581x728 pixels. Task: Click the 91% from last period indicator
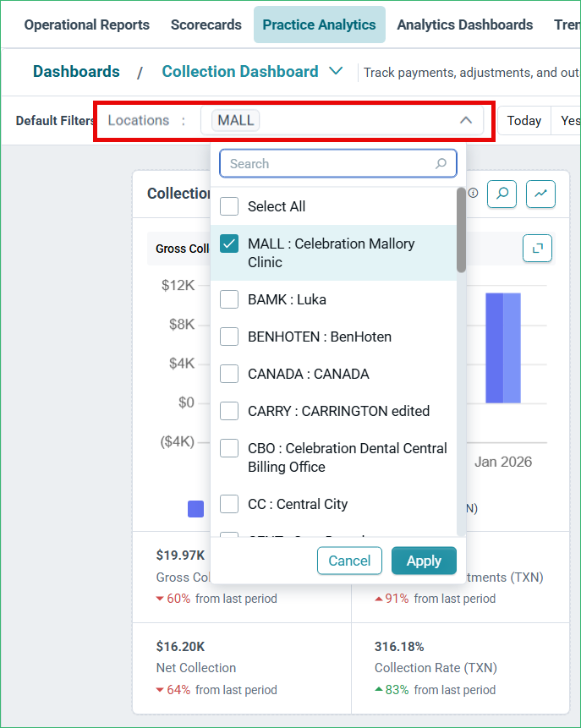(x=436, y=599)
